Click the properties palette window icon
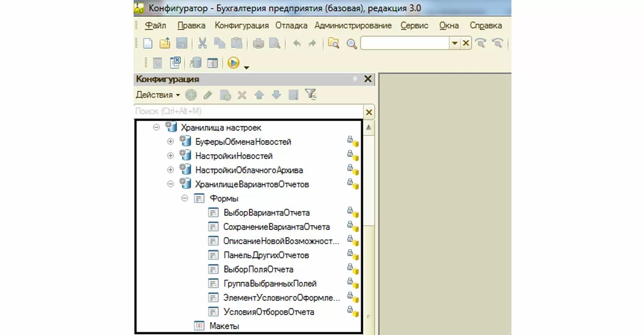644x335 pixels. point(213,63)
